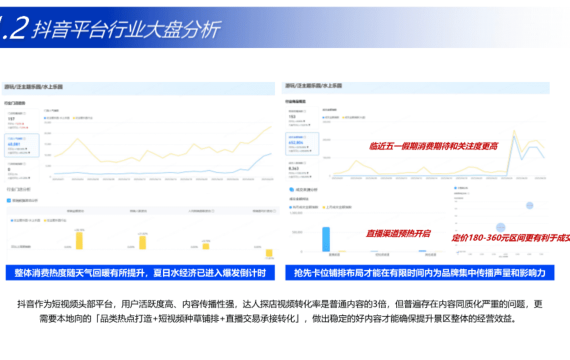Open the right metric card showing 153

[302, 118]
